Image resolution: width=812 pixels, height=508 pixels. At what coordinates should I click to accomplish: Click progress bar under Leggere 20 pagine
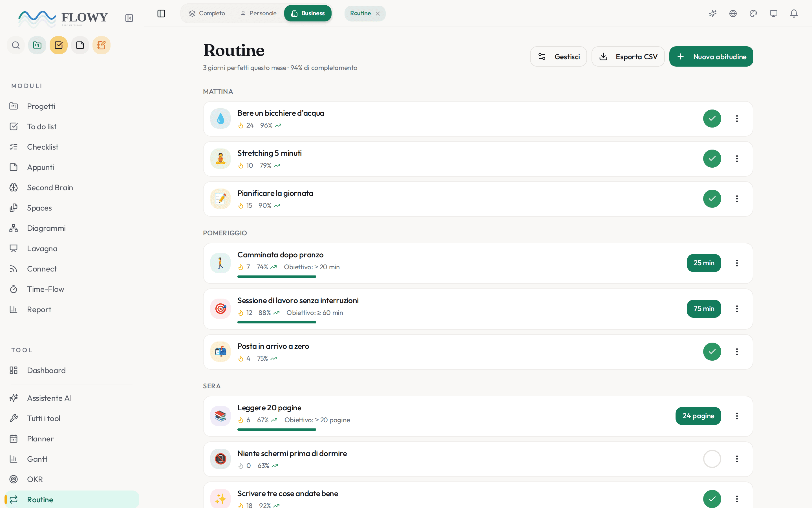point(277,429)
